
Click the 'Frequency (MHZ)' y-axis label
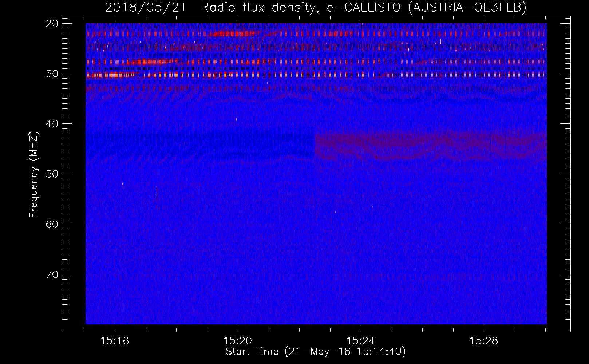click(33, 174)
